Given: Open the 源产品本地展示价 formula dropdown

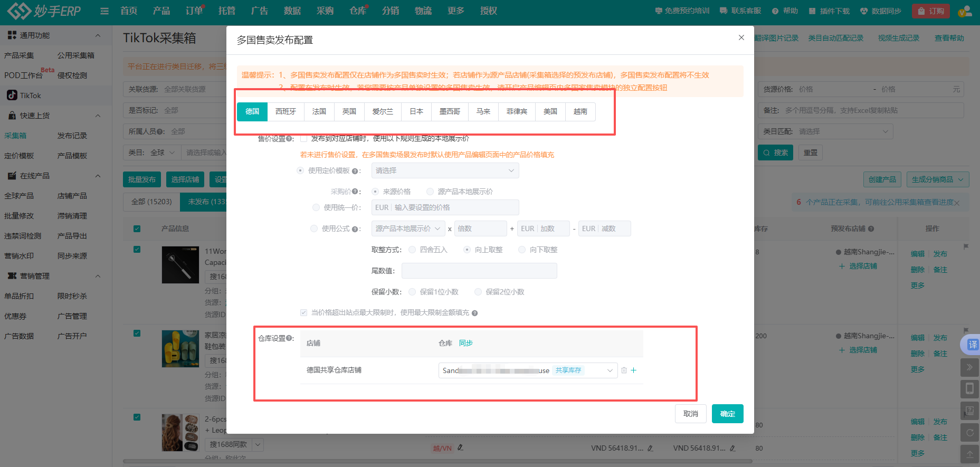Looking at the screenshot, I should pyautogui.click(x=407, y=228).
